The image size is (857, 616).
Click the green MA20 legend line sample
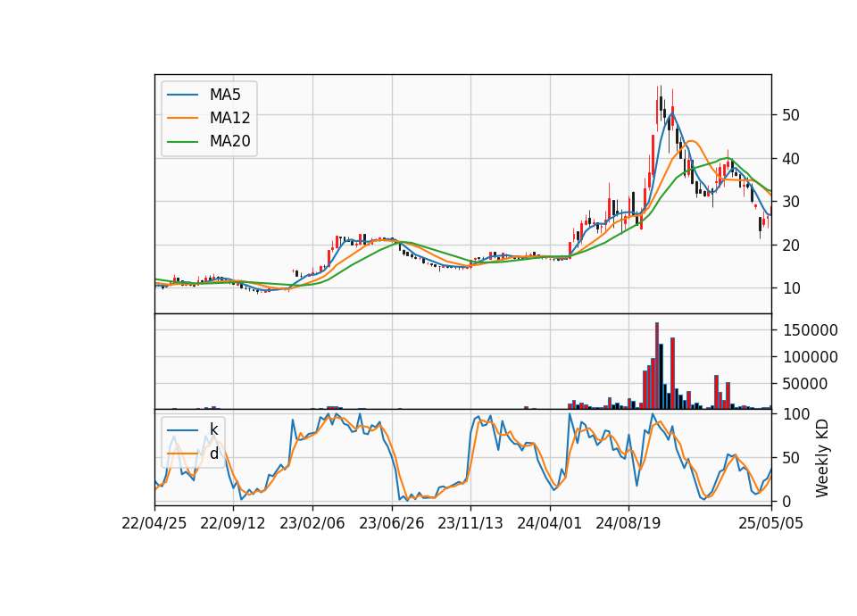click(x=182, y=141)
